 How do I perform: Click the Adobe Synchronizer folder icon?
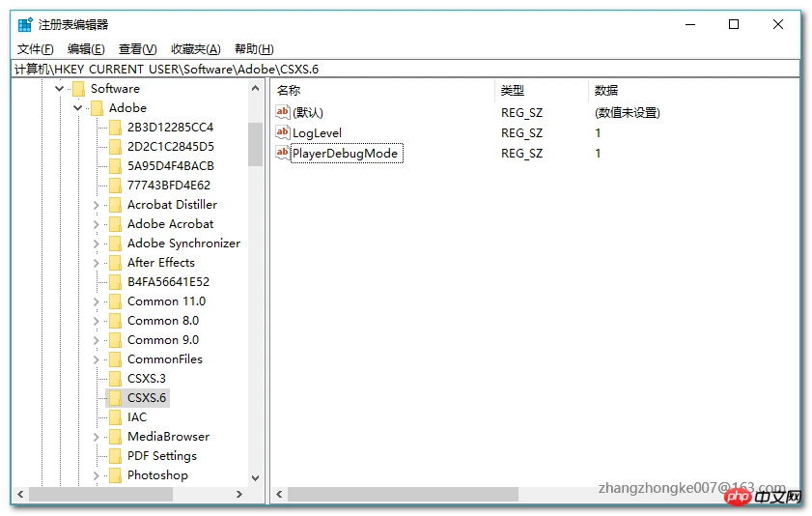[x=116, y=244]
